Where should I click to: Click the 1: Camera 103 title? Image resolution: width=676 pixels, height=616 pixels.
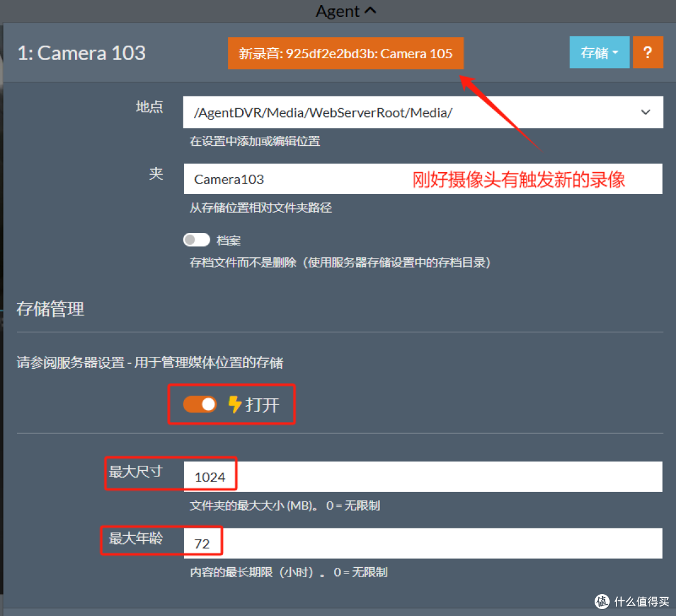[81, 53]
